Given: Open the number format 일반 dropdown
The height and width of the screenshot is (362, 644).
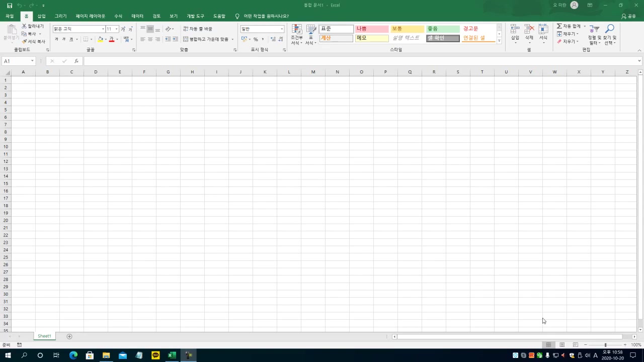Looking at the screenshot, I should coord(282,29).
